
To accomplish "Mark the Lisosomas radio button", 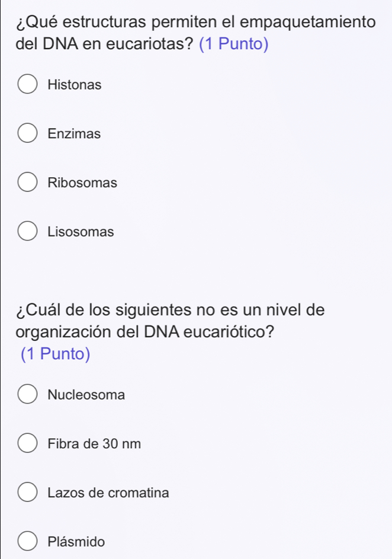I will click(28, 231).
